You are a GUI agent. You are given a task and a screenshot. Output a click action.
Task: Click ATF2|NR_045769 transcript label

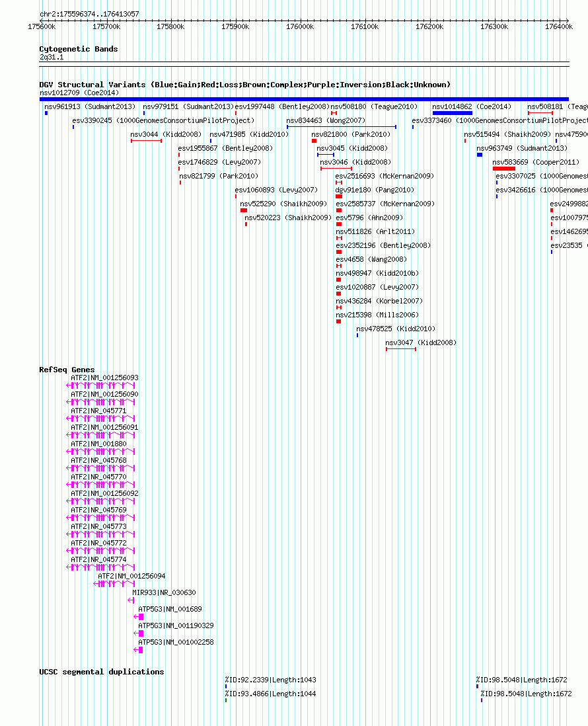(98, 510)
